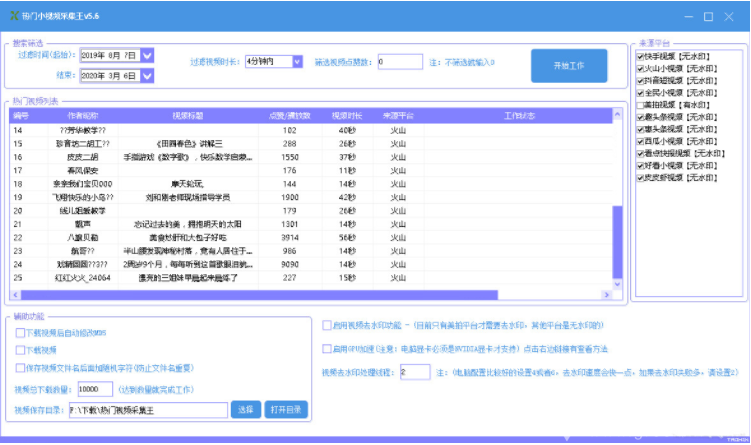751x445 pixels.
Task: Enable random characters in filename checkbox
Action: click(20, 368)
